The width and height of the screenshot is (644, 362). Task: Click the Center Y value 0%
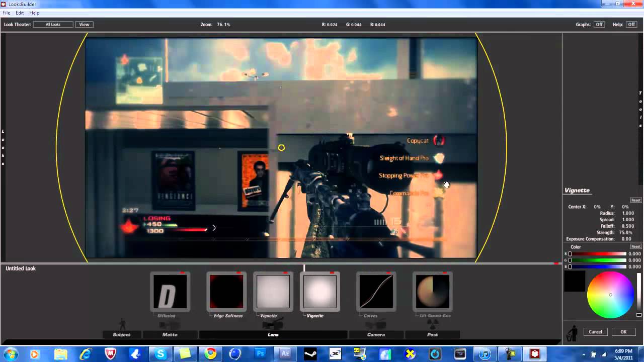[625, 207]
